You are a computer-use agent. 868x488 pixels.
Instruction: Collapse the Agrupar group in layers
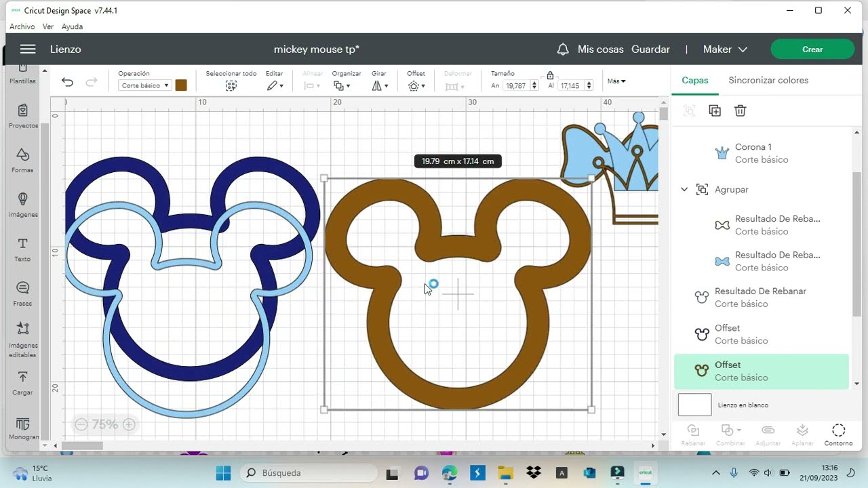tap(684, 190)
